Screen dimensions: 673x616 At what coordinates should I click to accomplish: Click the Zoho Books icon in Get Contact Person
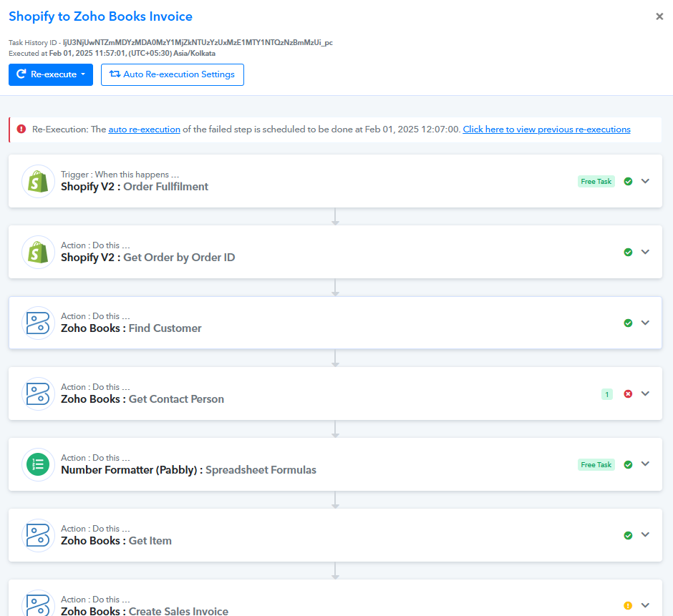pos(38,393)
